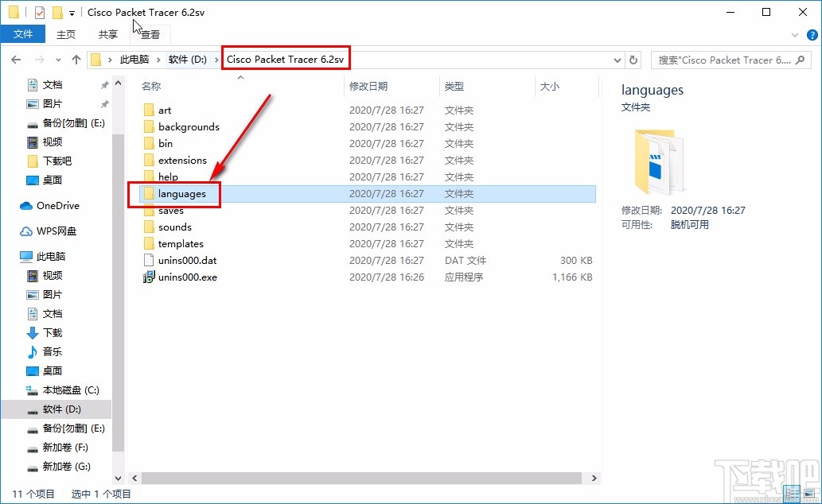The image size is (822, 504).
Task: Open pinned 文档 quick access item
Action: tap(44, 85)
